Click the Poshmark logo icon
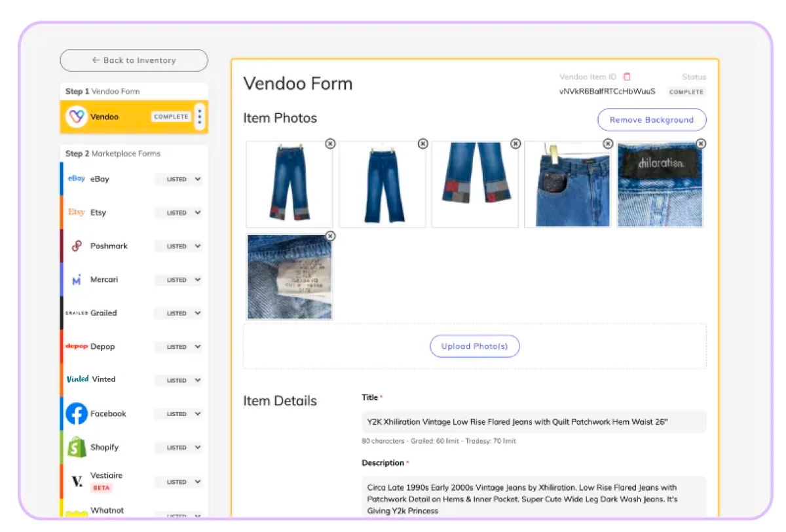The image size is (786, 532). pyautogui.click(x=77, y=246)
